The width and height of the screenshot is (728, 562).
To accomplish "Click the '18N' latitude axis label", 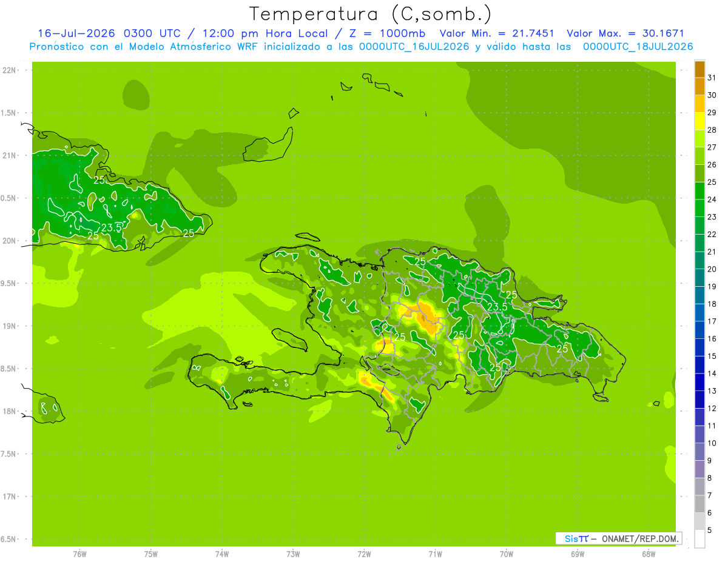I will click(9, 411).
